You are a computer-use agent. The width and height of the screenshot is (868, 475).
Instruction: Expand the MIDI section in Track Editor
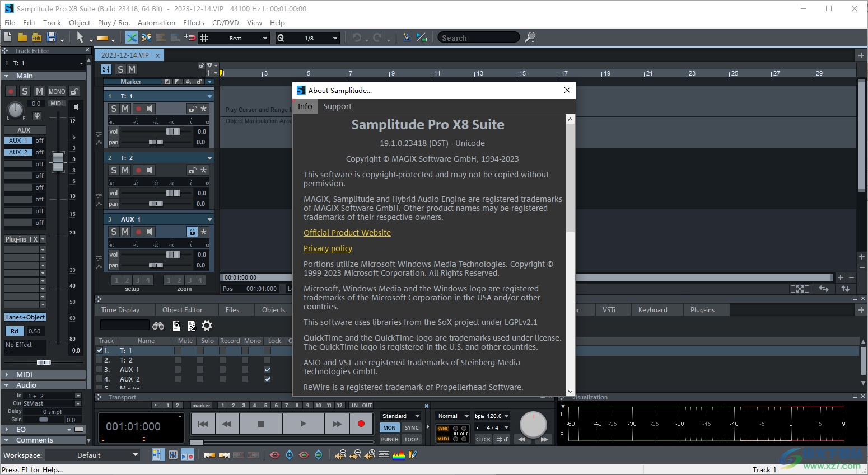pos(7,374)
